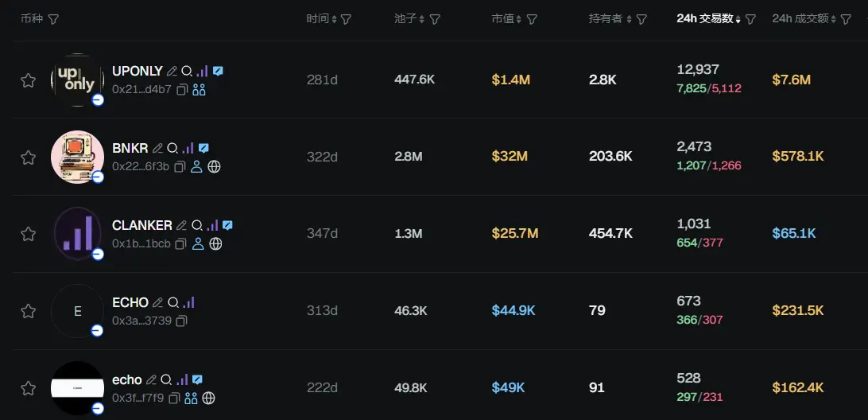
Task: Click the person icon under CLANKER
Action: (197, 243)
